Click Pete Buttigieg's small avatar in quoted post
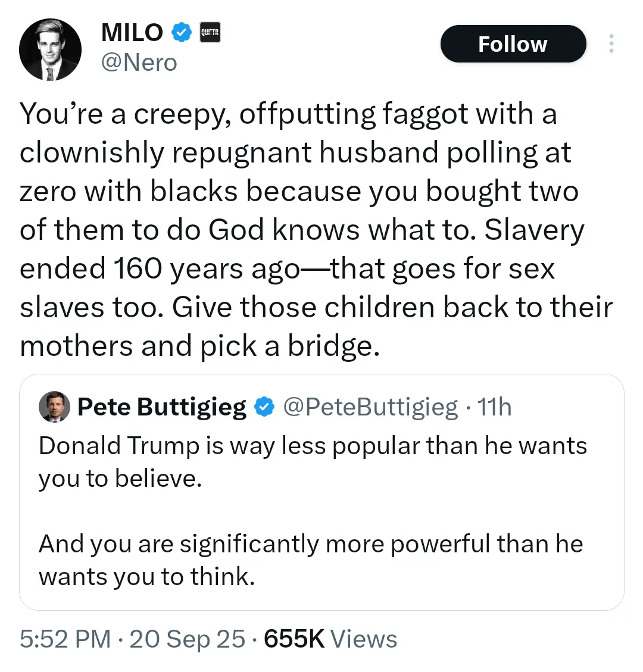This screenshot has width=643, height=672. point(54,407)
